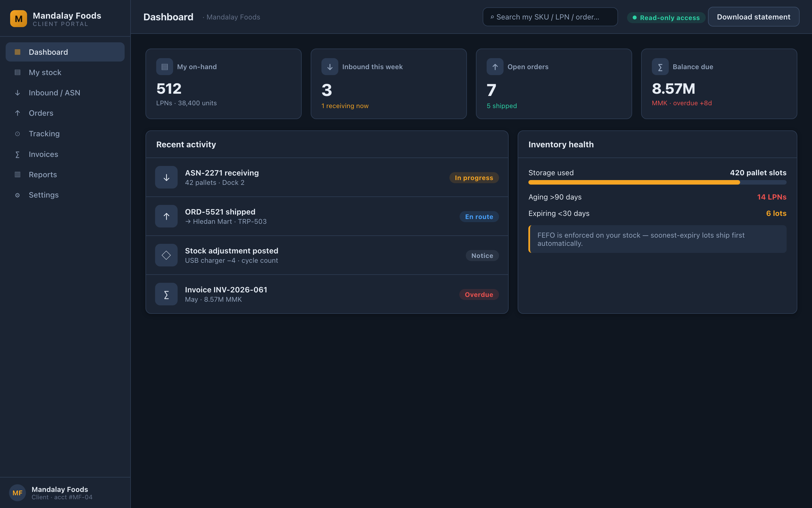
Task: Click the En route status pill
Action: pos(479,217)
